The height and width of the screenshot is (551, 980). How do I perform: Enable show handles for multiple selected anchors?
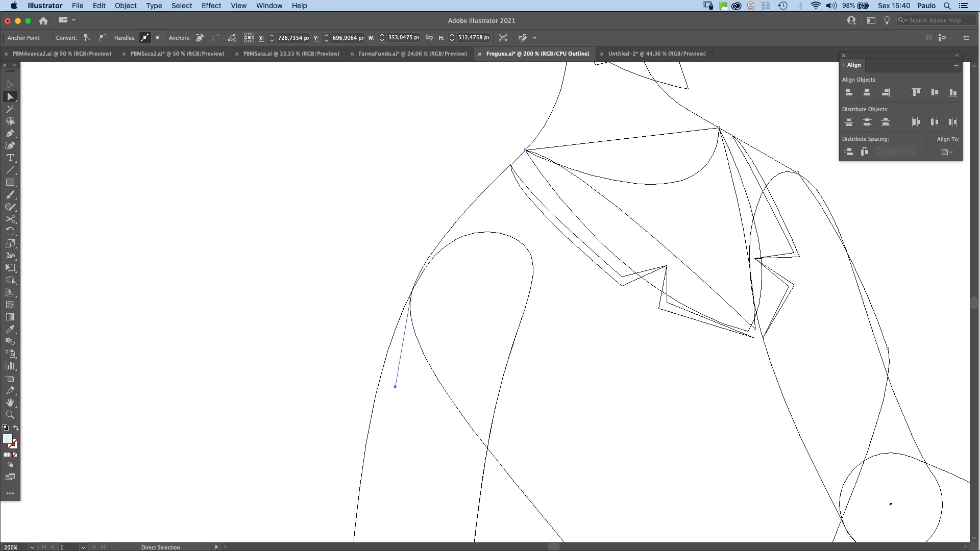[x=145, y=38]
